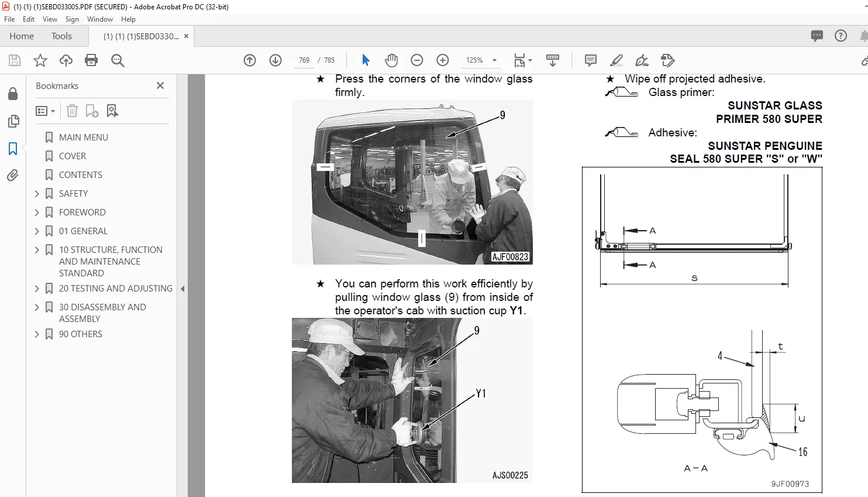Open fit page options icon
The height and width of the screenshot is (497, 868).
(522, 60)
